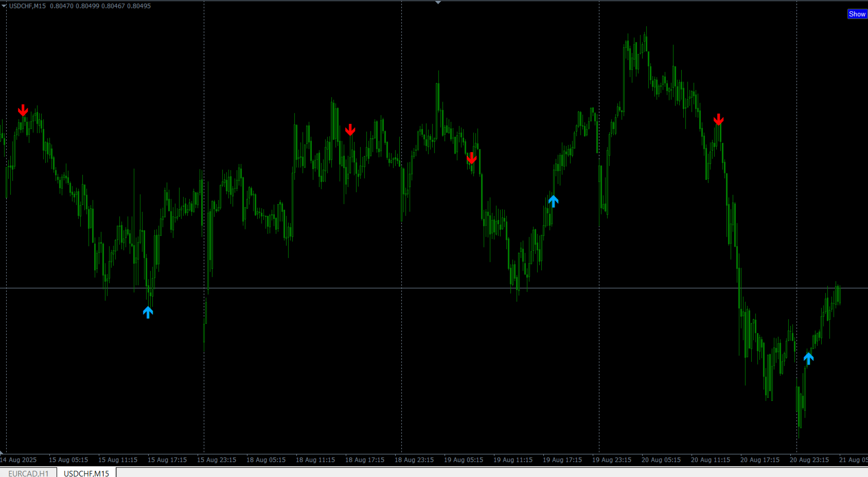Click the blue Show button
Screen dimensions: 868x477
(x=857, y=14)
